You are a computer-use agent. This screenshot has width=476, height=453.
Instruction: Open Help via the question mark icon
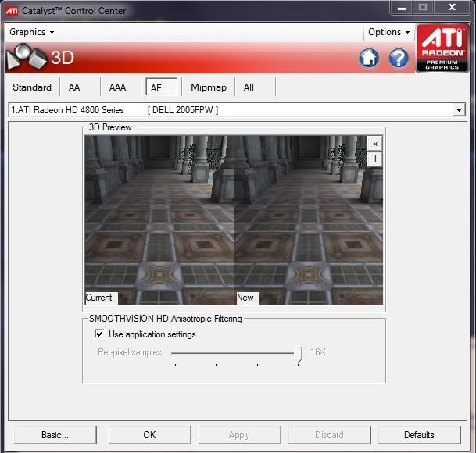(x=399, y=58)
